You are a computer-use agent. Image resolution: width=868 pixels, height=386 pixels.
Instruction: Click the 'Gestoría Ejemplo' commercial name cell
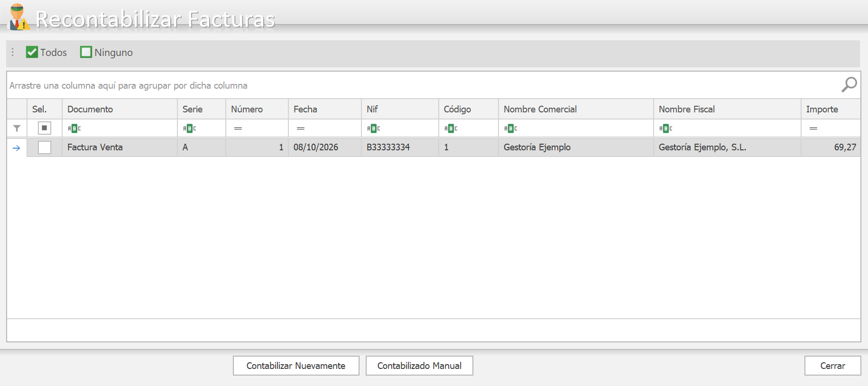pyautogui.click(x=576, y=147)
